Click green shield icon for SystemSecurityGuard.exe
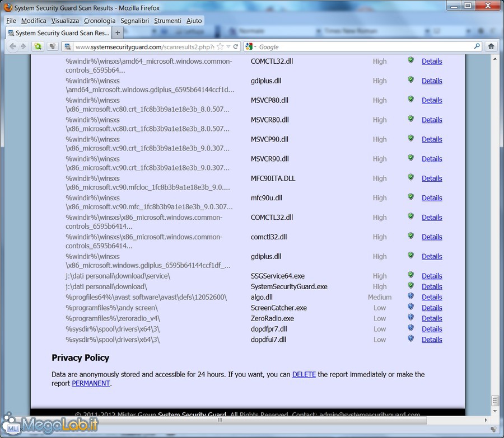 point(410,285)
